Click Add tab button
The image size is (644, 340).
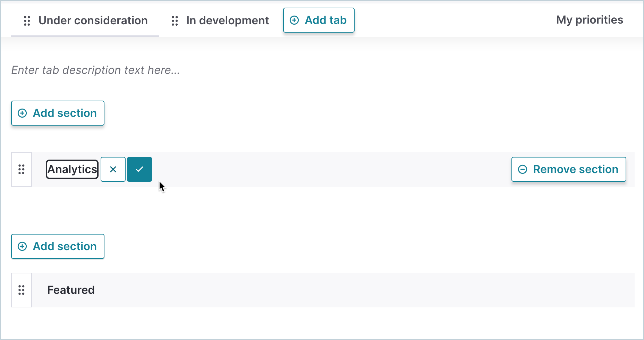click(319, 20)
